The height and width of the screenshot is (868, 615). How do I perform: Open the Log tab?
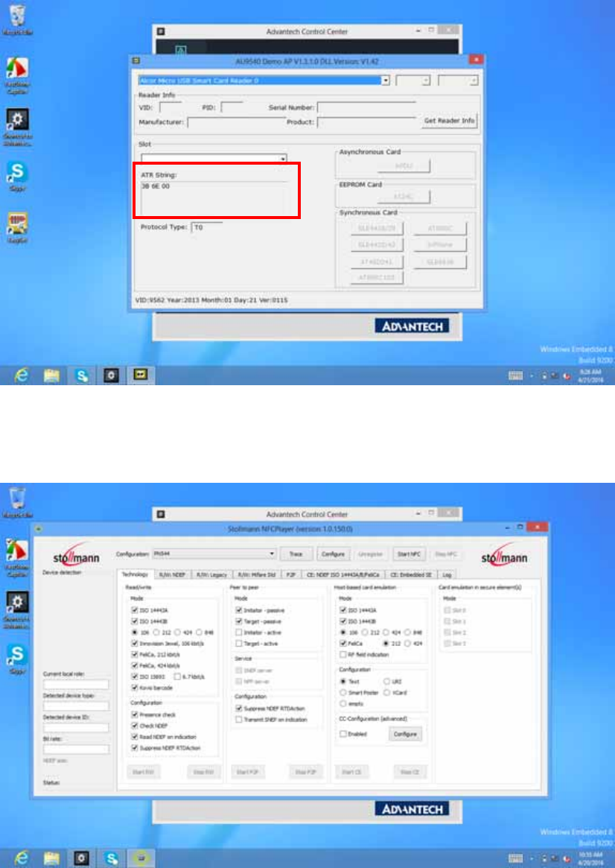pyautogui.click(x=446, y=575)
